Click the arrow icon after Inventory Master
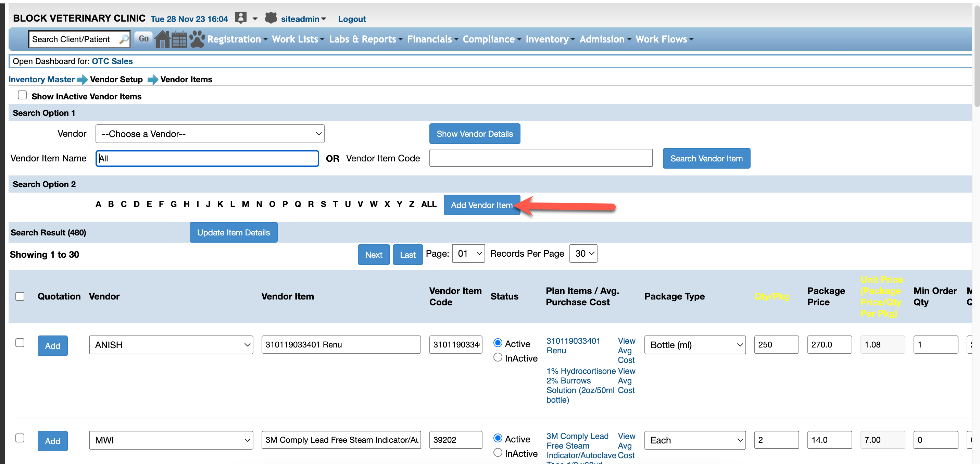 [x=82, y=80]
